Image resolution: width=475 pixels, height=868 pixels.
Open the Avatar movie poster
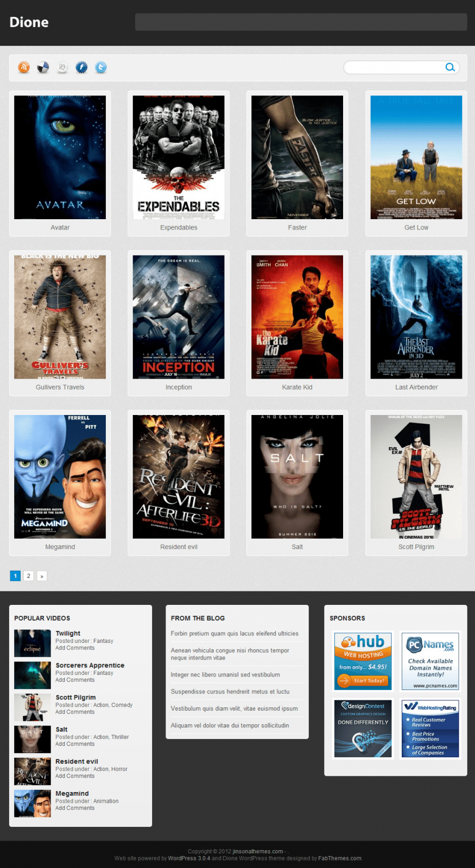coord(60,157)
